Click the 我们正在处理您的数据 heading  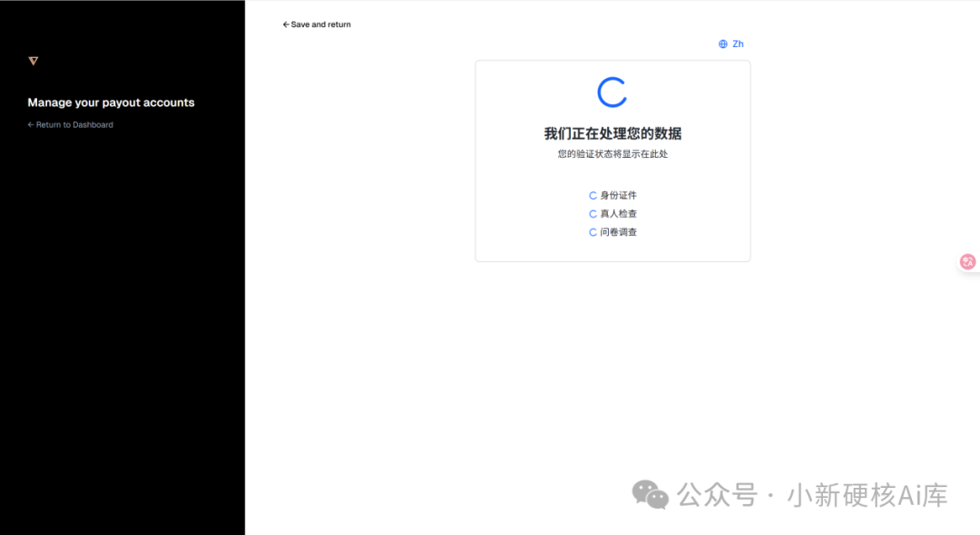coord(612,132)
